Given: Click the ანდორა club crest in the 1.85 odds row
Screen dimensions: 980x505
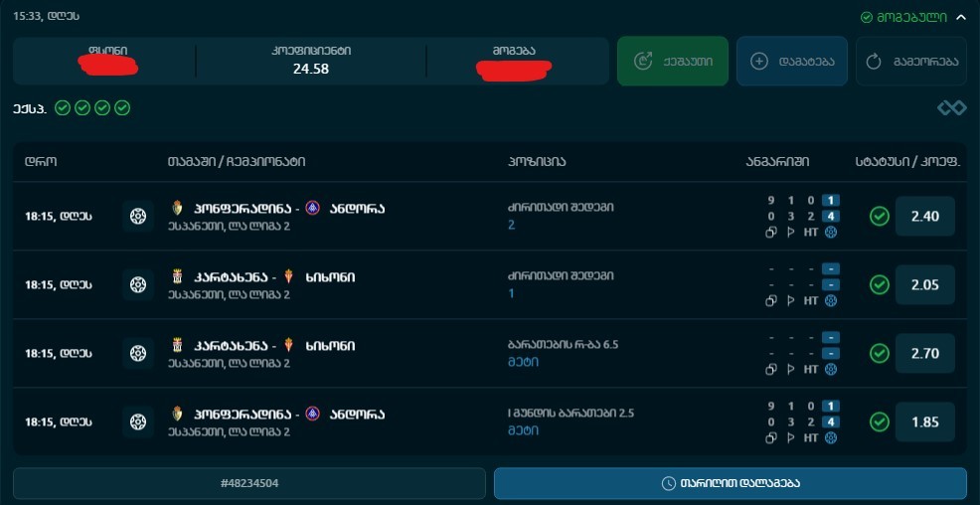Looking at the screenshot, I should [x=312, y=414].
